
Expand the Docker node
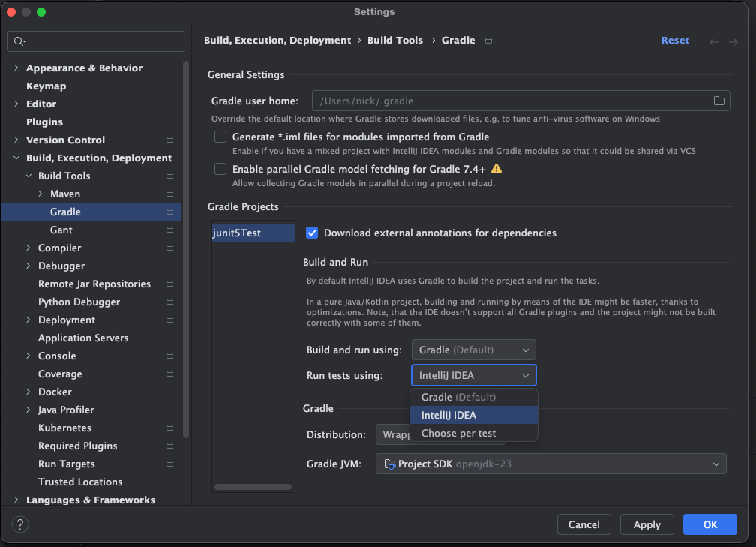(x=28, y=392)
